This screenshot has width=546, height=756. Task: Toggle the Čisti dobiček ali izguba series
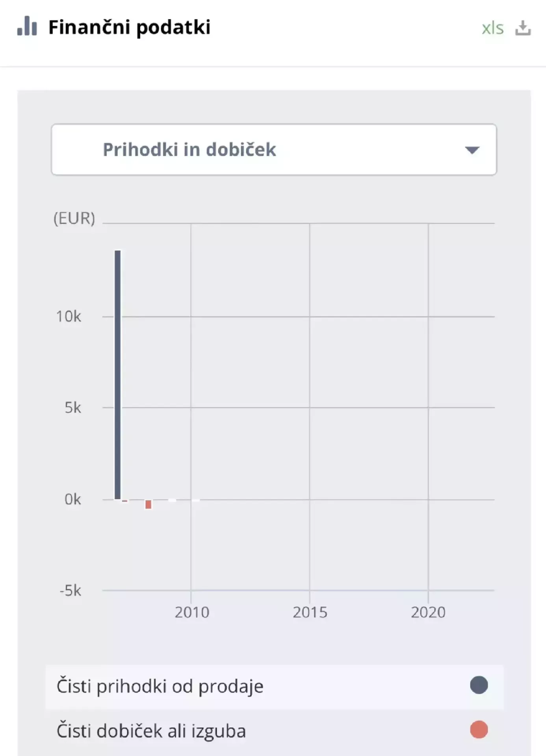[151, 731]
